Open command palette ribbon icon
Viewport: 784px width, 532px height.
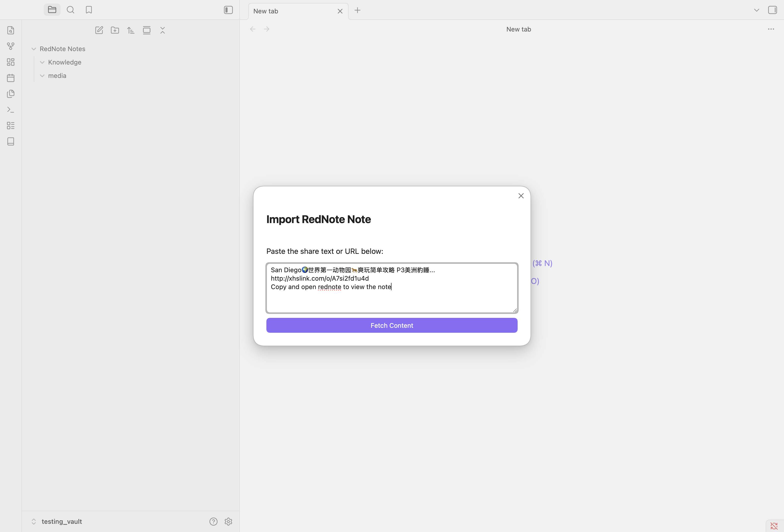tap(11, 110)
